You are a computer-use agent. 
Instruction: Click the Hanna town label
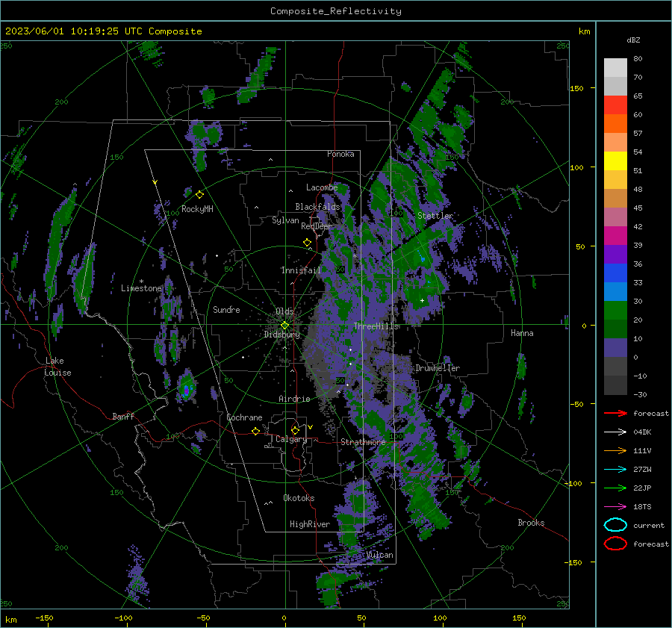coord(522,333)
